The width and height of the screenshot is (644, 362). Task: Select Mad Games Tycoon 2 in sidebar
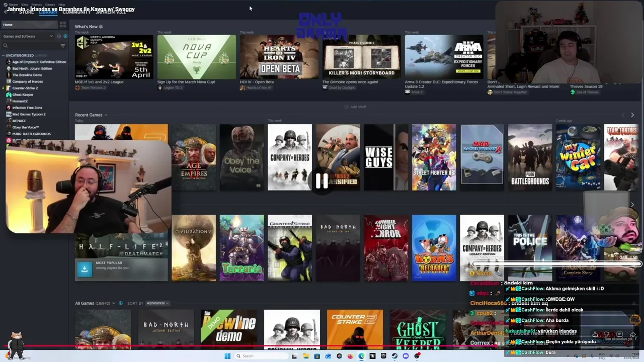[x=26, y=114]
